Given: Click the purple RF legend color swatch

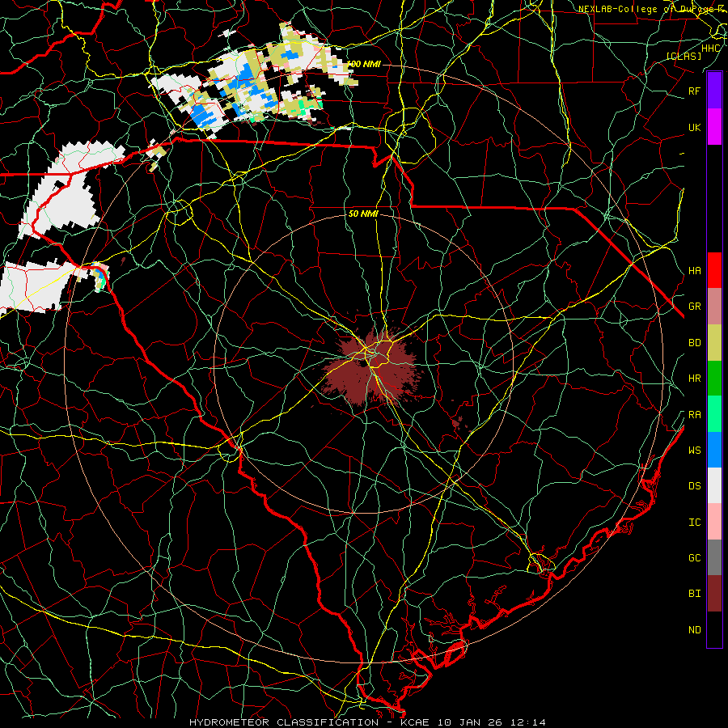Looking at the screenshot, I should [x=714, y=91].
